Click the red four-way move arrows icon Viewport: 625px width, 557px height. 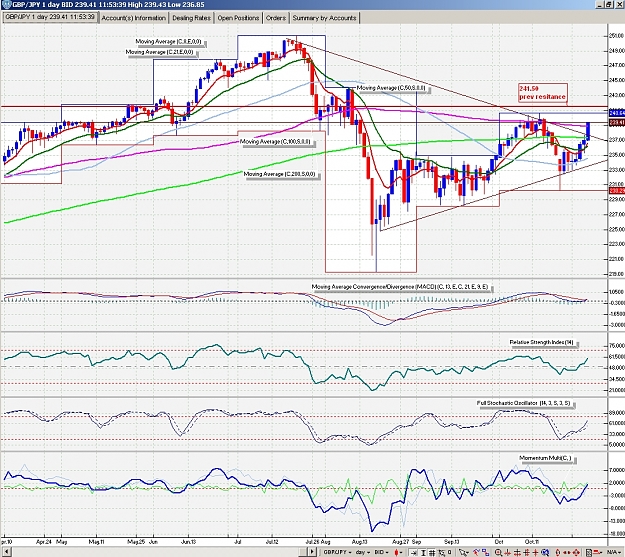click(576, 553)
